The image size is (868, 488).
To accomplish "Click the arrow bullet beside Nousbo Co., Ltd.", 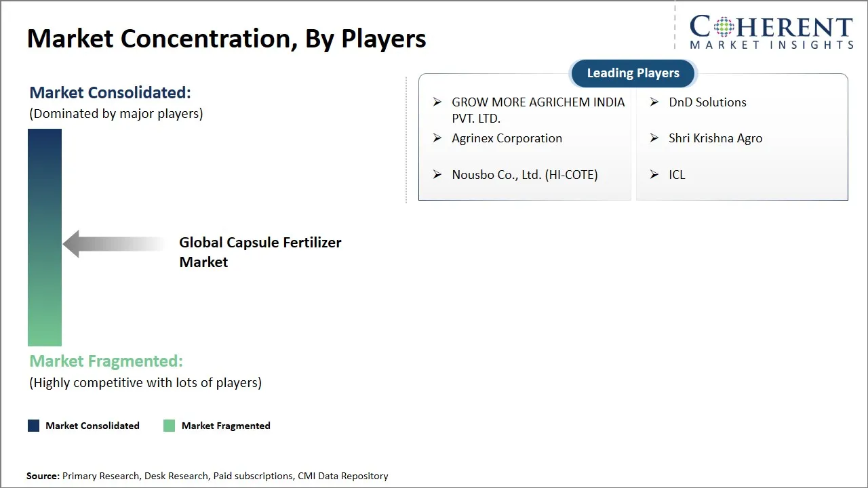I will (437, 175).
